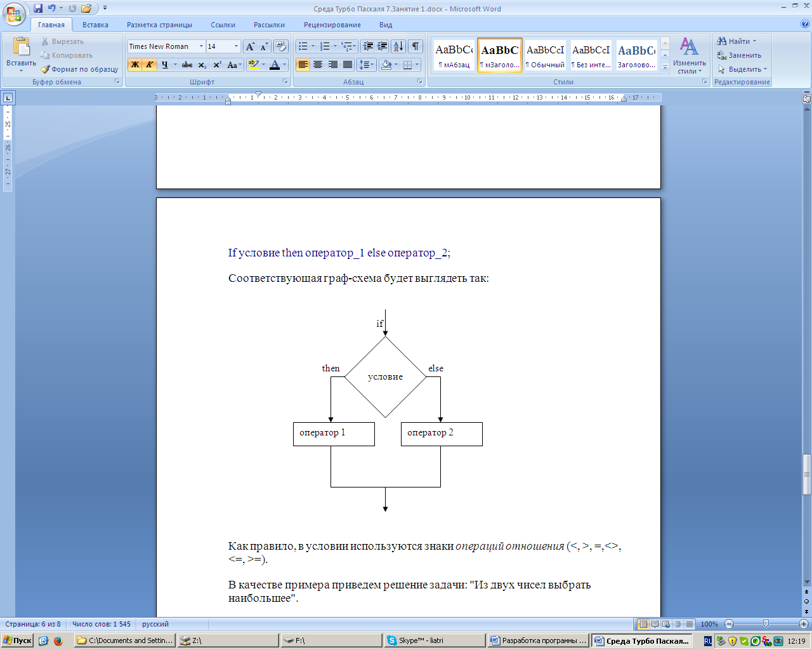Toggle paragraph marks display (¶)

416,46
